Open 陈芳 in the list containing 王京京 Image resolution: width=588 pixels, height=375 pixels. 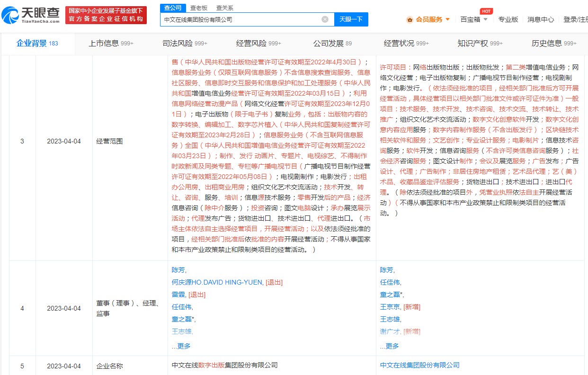coord(386,270)
